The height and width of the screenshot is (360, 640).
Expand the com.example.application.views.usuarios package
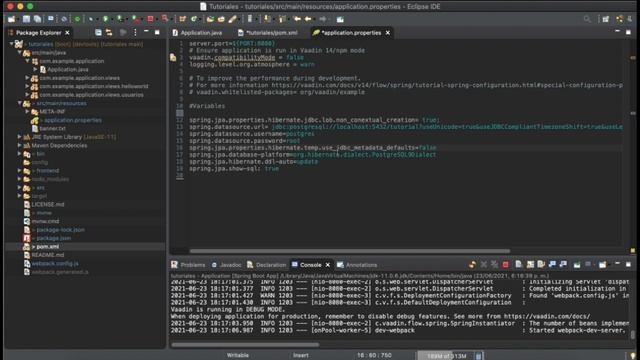point(27,95)
